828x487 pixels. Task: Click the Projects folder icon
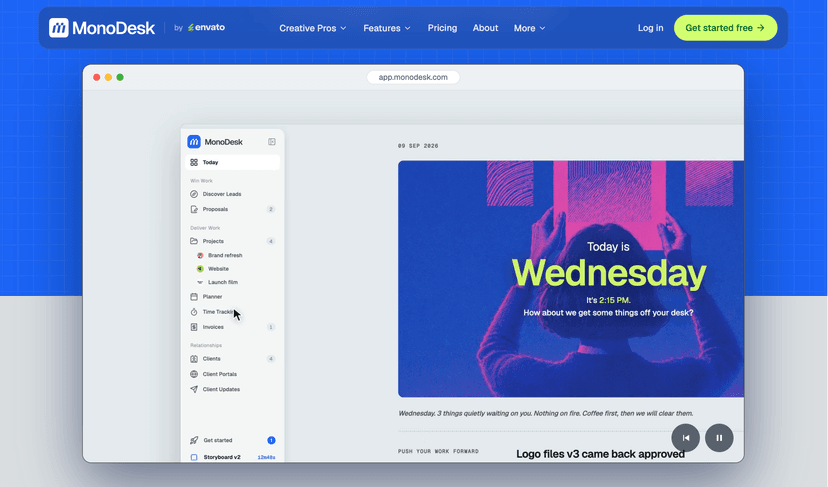194,241
